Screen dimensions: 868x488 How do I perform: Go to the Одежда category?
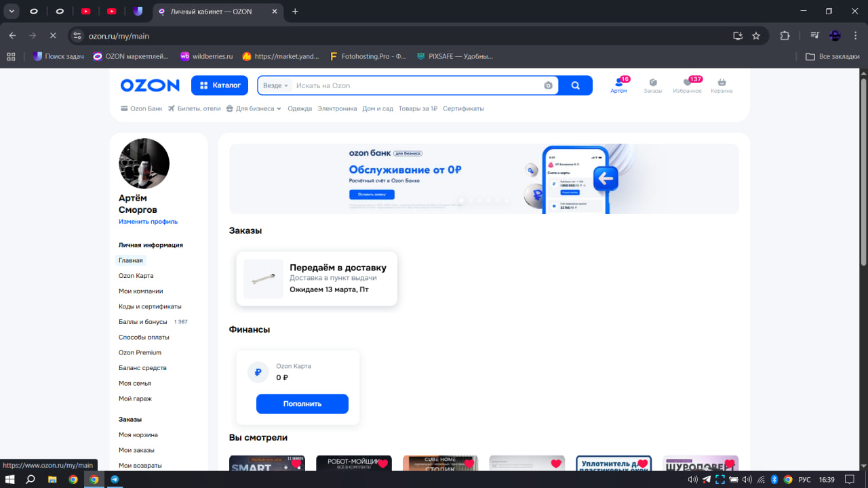click(300, 108)
